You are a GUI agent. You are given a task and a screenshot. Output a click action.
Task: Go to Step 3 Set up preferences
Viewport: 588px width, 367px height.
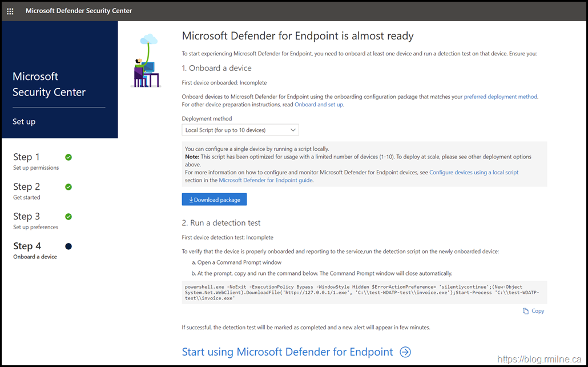coord(35,221)
